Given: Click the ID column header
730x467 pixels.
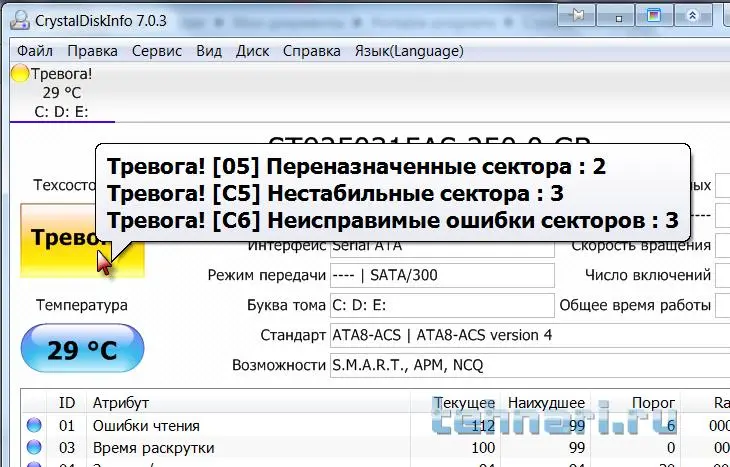Looking at the screenshot, I should click(67, 402).
